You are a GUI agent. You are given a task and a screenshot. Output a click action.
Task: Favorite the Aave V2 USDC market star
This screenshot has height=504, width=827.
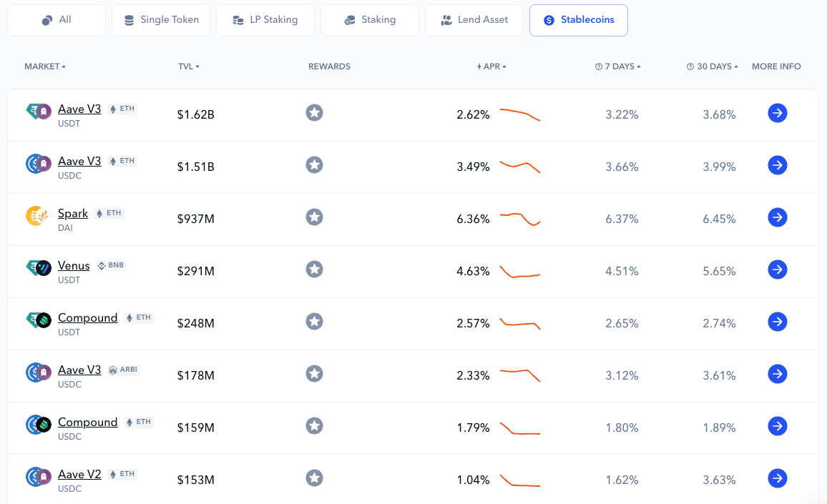pyautogui.click(x=314, y=478)
